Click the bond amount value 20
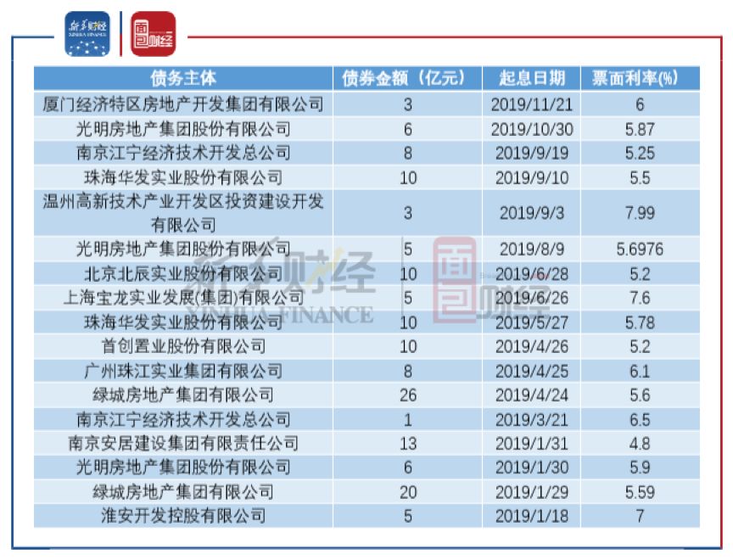Viewport: 733px width, 560px height. click(x=407, y=492)
